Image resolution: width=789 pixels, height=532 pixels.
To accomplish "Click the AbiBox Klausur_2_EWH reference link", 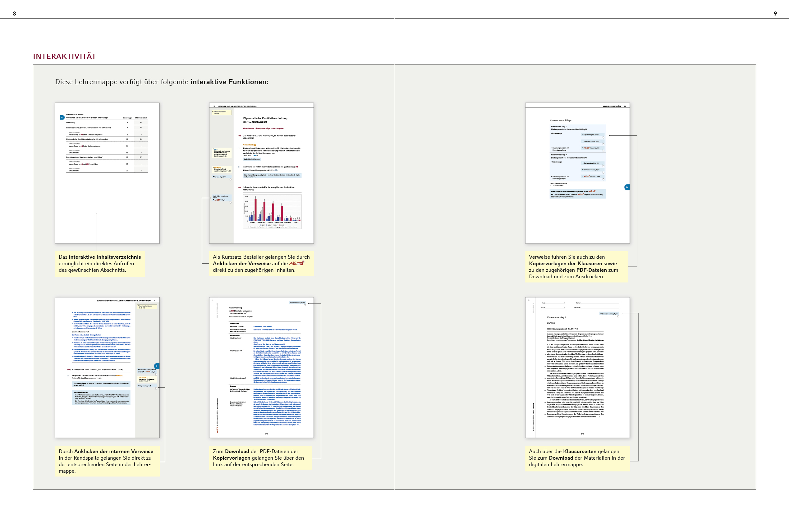I will (591, 148).
